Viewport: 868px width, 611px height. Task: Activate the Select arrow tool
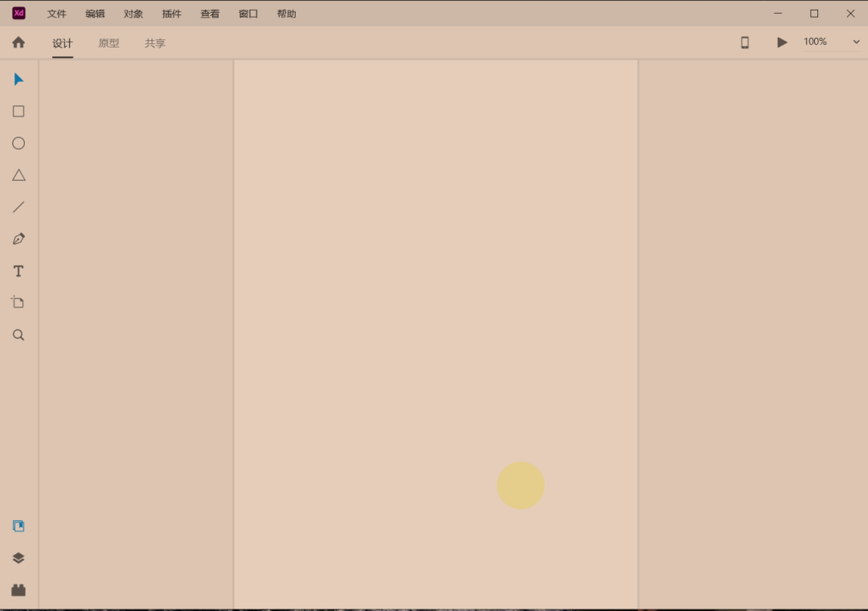(18, 80)
